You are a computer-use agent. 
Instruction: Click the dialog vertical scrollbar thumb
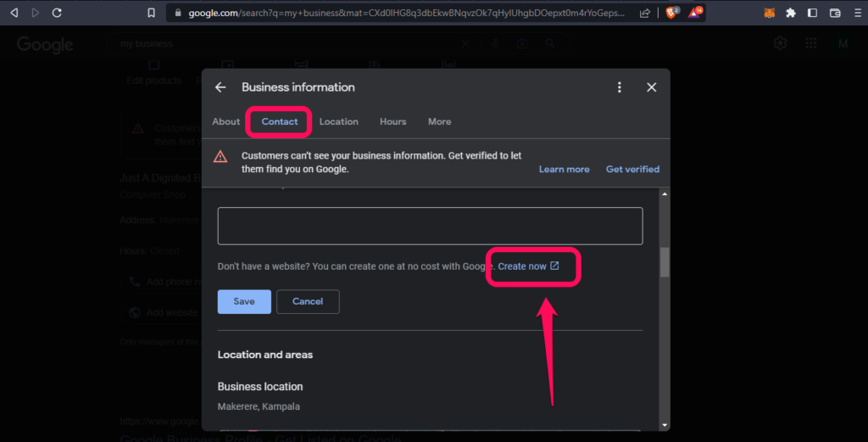point(665,262)
